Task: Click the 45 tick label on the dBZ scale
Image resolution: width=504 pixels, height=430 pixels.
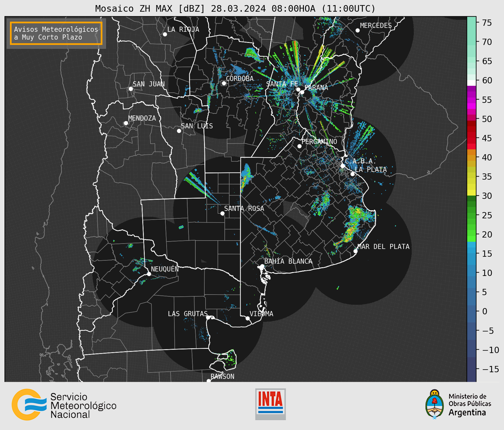Action: (x=486, y=138)
